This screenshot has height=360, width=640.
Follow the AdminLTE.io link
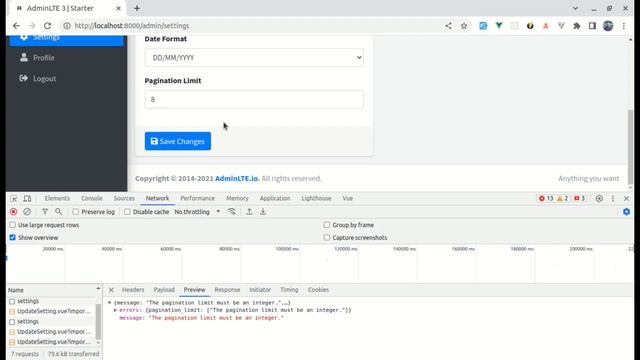tap(237, 178)
